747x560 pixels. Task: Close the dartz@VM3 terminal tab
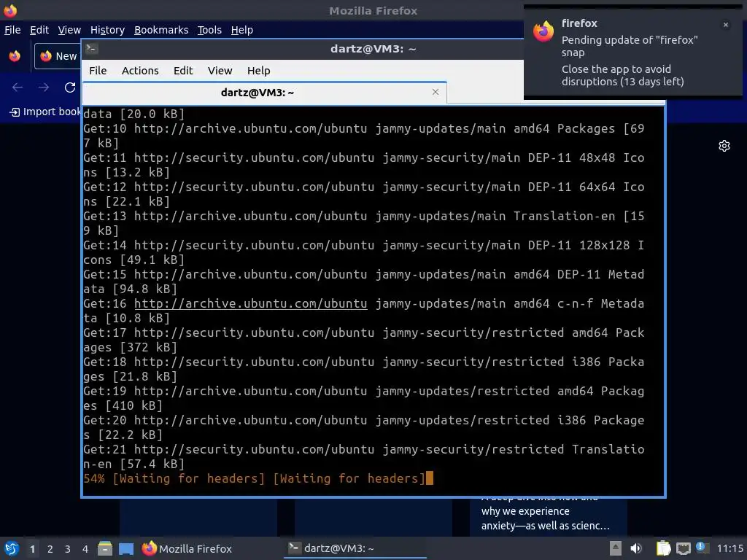click(x=436, y=92)
